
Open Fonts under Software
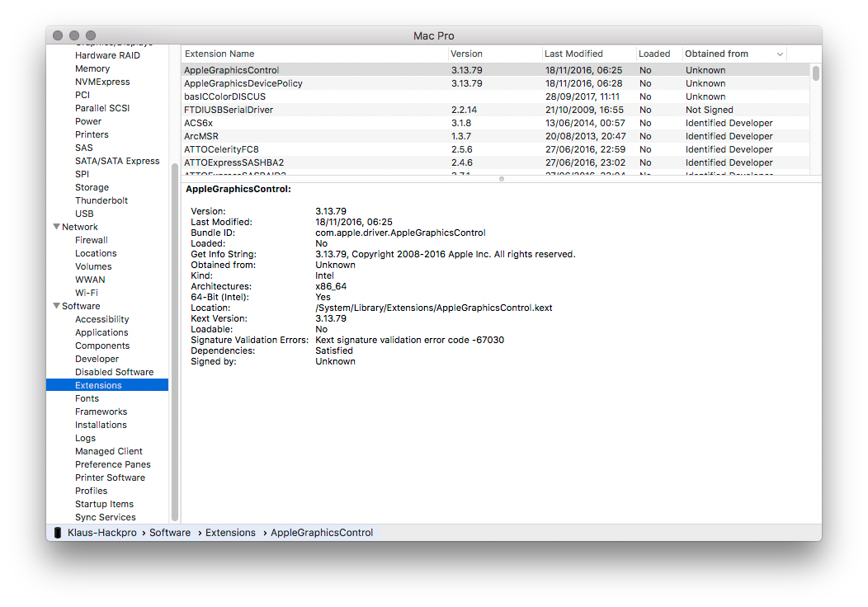(87, 398)
